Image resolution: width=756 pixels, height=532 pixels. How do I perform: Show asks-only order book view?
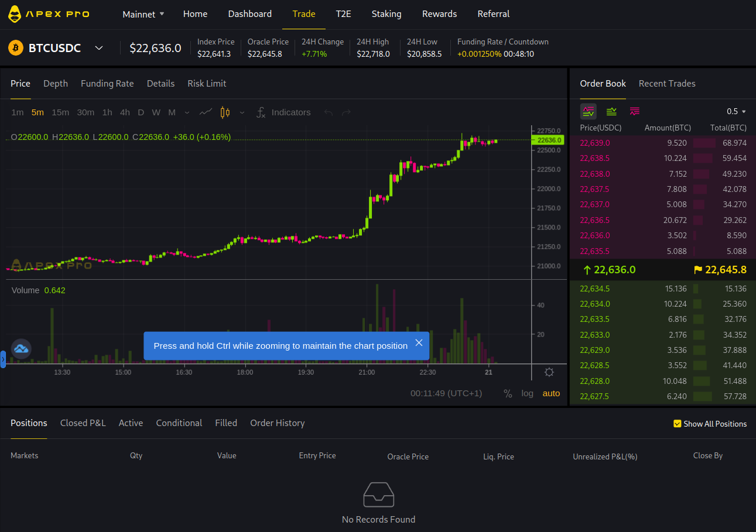tap(635, 111)
